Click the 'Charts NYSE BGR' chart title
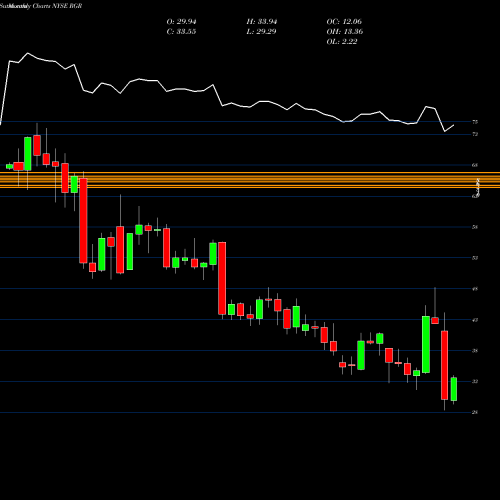Screen dimensions: 500x500 (57, 6)
